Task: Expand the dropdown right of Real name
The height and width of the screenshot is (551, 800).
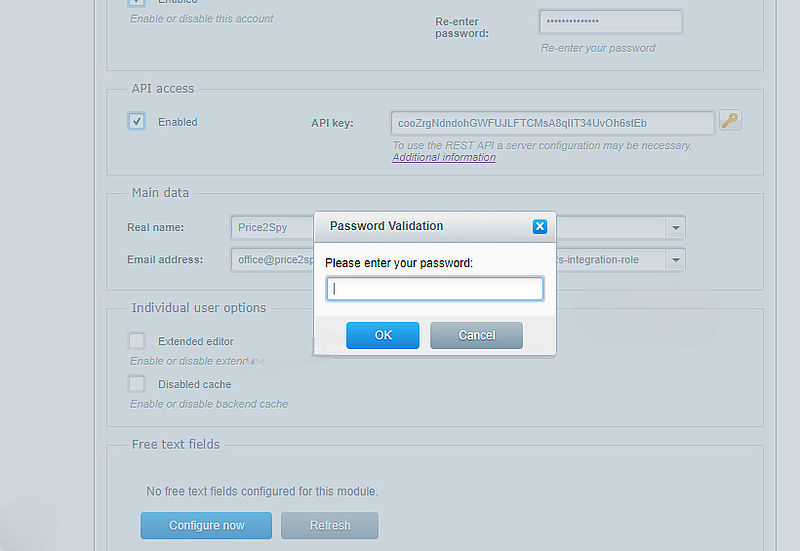Action: pyautogui.click(x=676, y=228)
